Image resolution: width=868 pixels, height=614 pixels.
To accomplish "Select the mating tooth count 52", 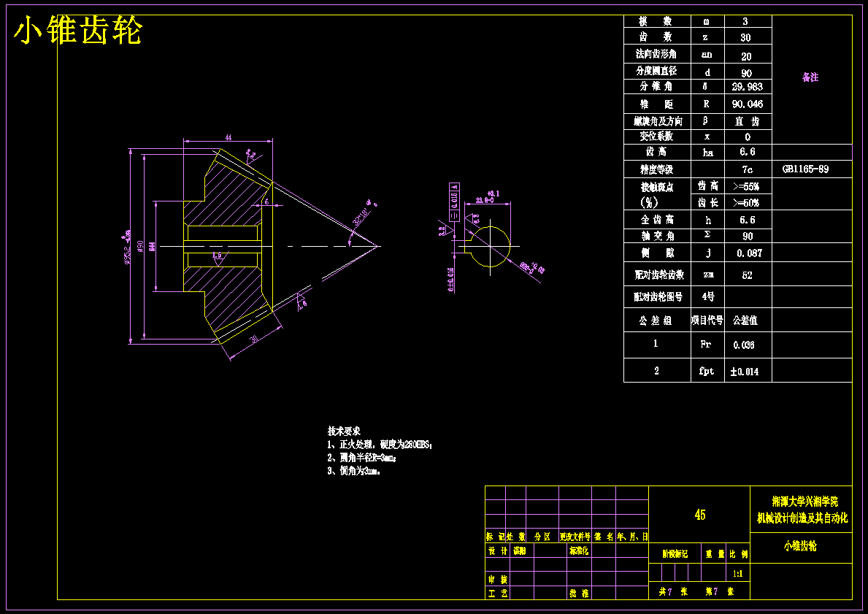I will coord(748,275).
